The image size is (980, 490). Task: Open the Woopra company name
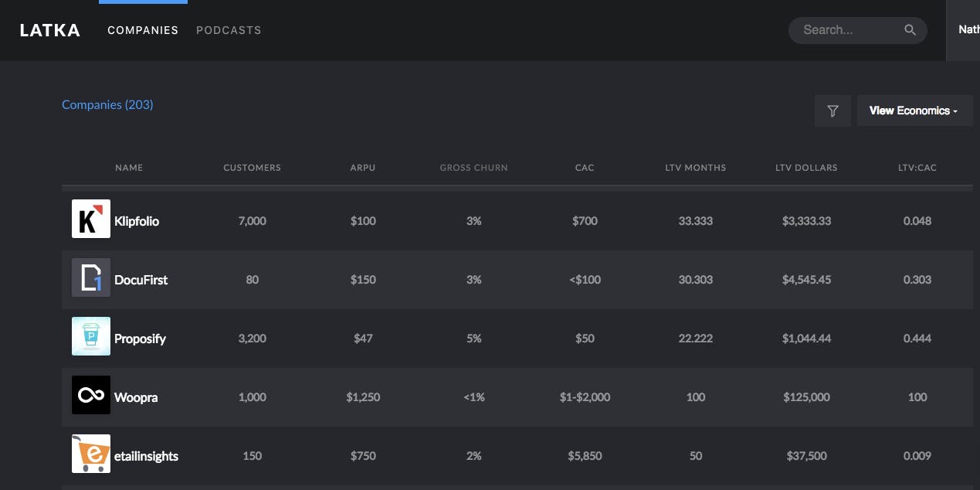point(136,397)
